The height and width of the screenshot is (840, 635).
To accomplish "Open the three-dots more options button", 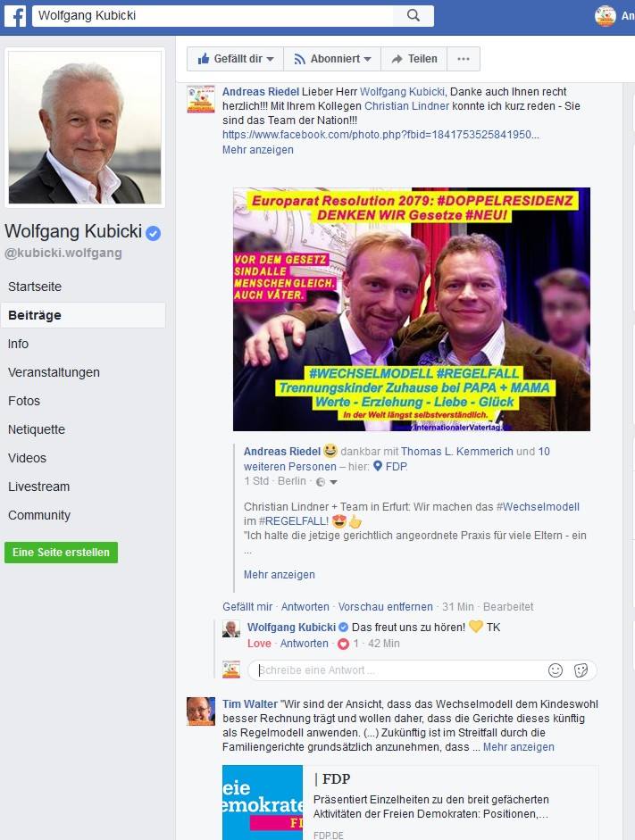I will [x=464, y=59].
